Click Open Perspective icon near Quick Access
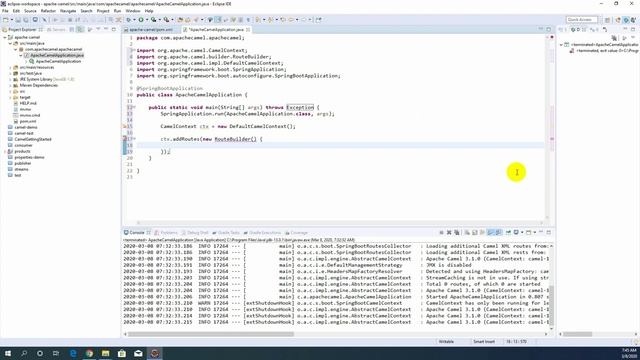 [x=608, y=20]
